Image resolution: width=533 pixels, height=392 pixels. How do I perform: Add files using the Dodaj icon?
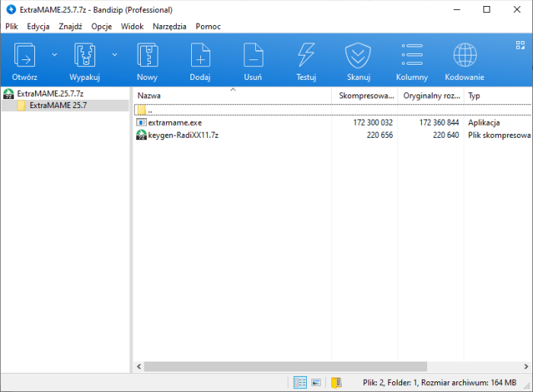200,55
